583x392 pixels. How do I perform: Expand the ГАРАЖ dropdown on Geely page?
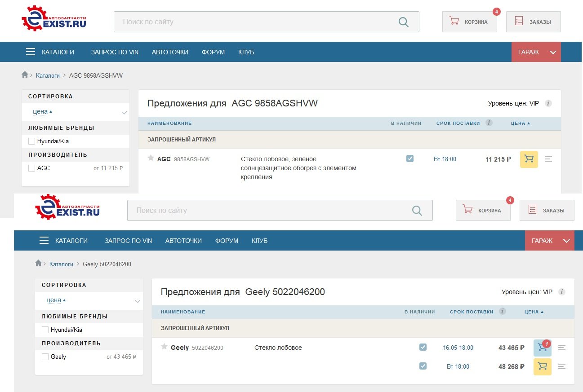[x=550, y=241]
